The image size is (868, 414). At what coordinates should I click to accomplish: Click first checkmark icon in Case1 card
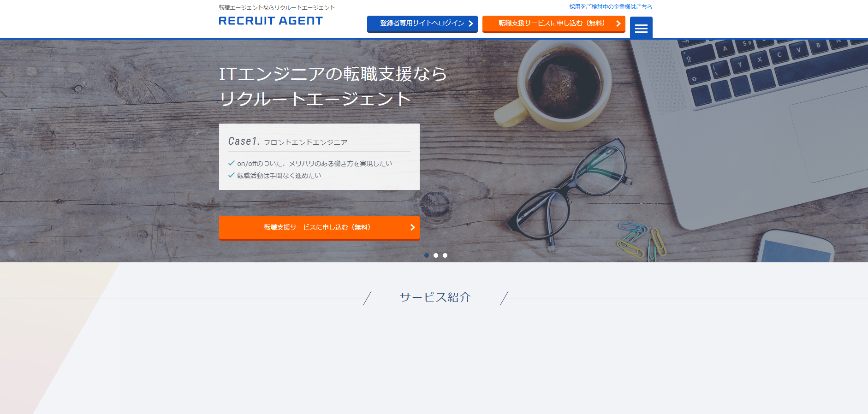click(232, 163)
